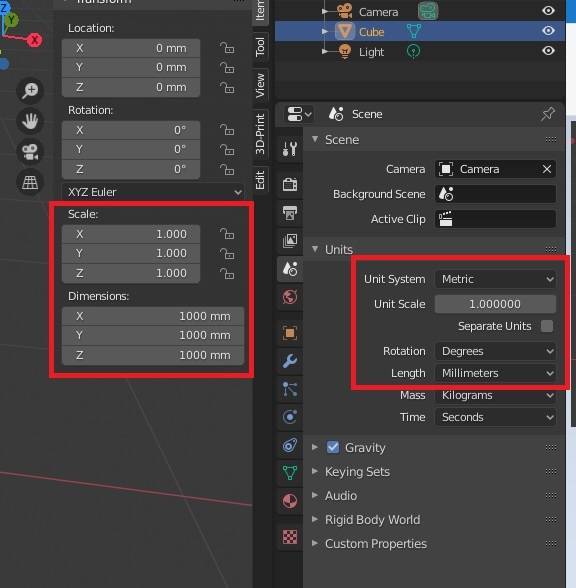Image resolution: width=576 pixels, height=588 pixels.
Task: Open the Material properties tab icon
Action: point(290,501)
